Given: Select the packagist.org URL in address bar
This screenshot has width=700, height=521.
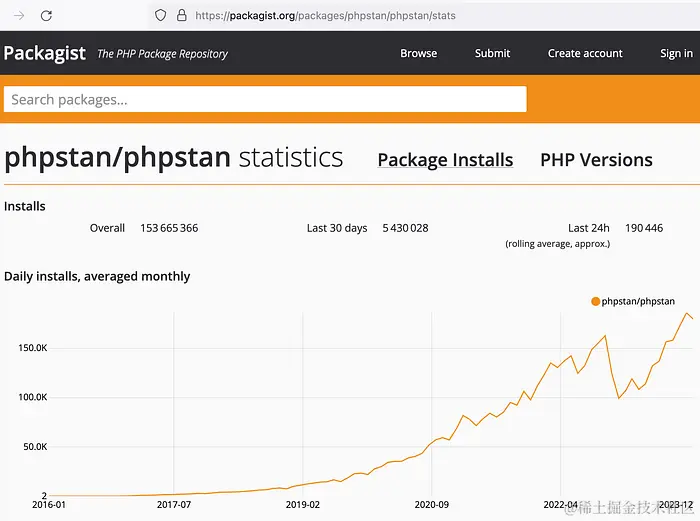Looking at the screenshot, I should coord(325,16).
